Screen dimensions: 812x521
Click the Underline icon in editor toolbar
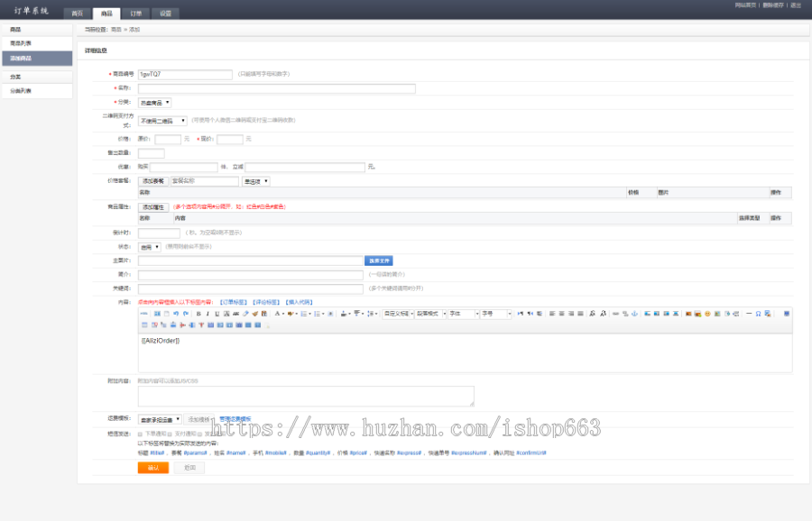click(x=217, y=314)
